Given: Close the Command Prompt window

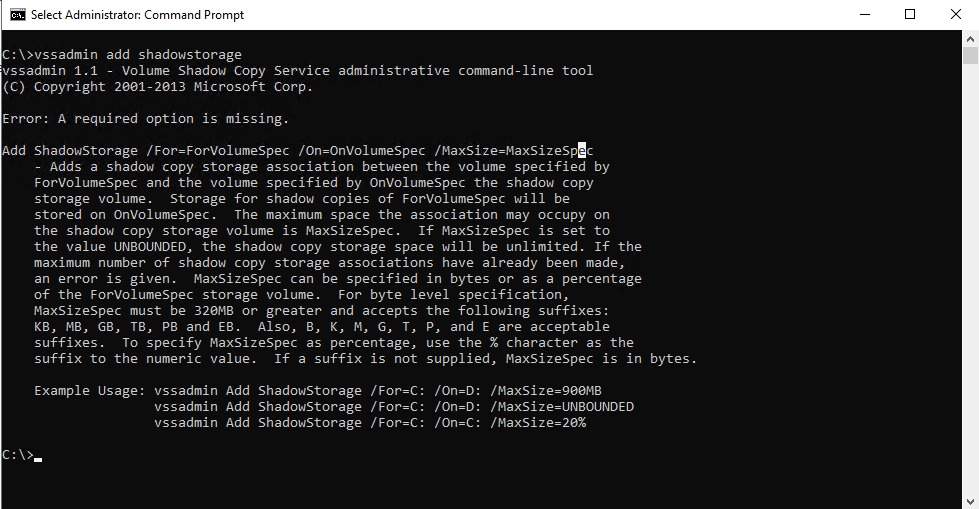Looking at the screenshot, I should coord(955,15).
